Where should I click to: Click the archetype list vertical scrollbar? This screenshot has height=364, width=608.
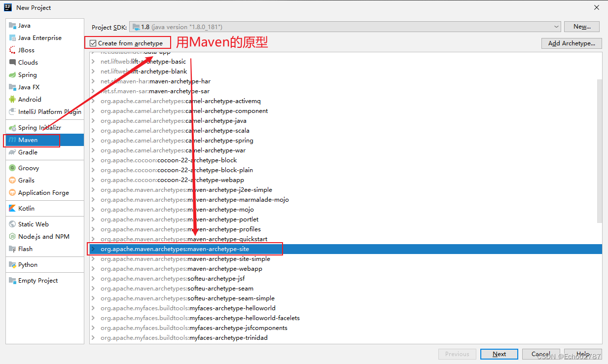599,150
